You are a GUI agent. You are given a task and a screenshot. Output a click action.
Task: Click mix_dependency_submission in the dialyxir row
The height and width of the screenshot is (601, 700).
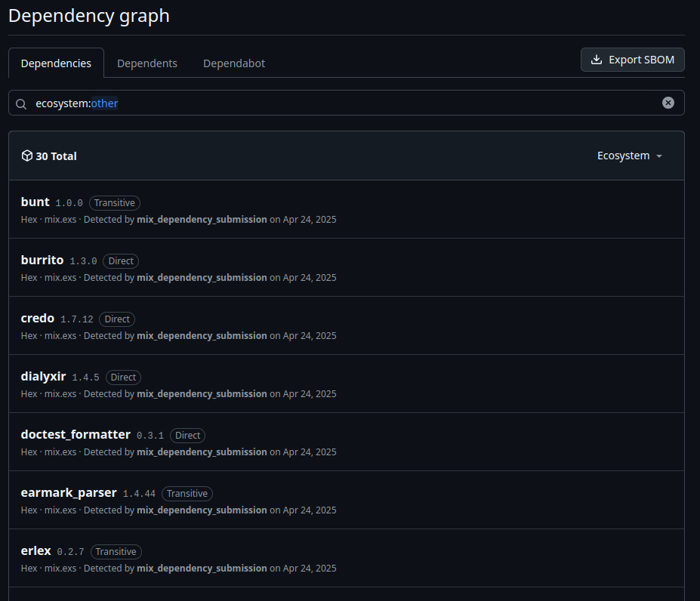point(202,394)
